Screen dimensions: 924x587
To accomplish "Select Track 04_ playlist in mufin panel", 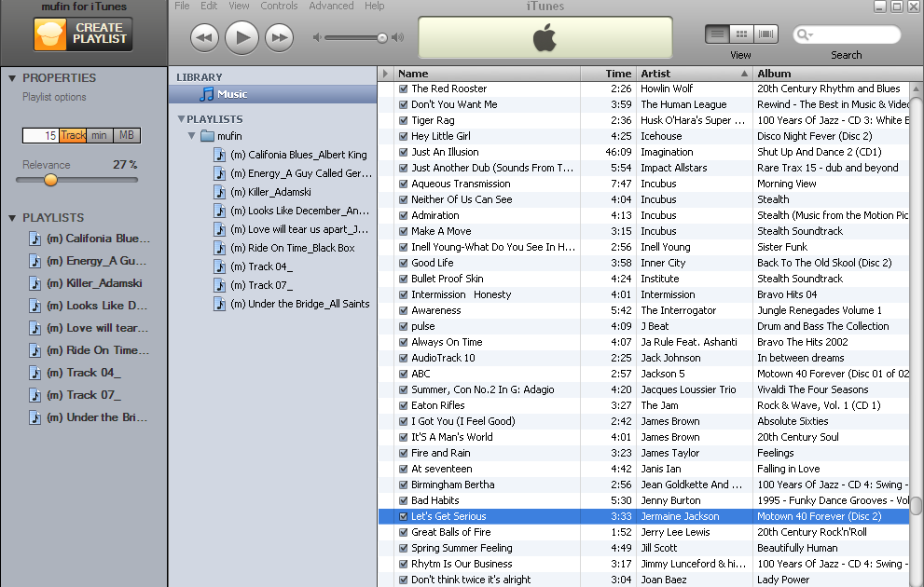I will [x=76, y=373].
